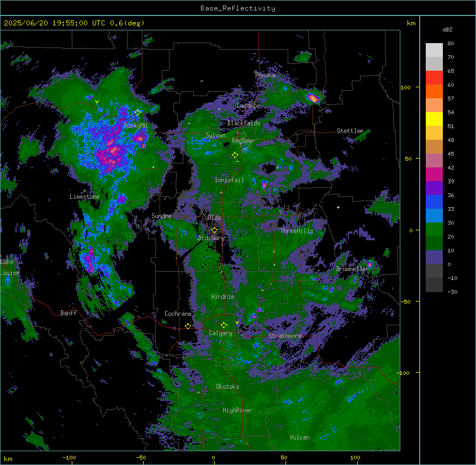Click the Okotoks label
The height and width of the screenshot is (465, 476).
click(x=228, y=387)
